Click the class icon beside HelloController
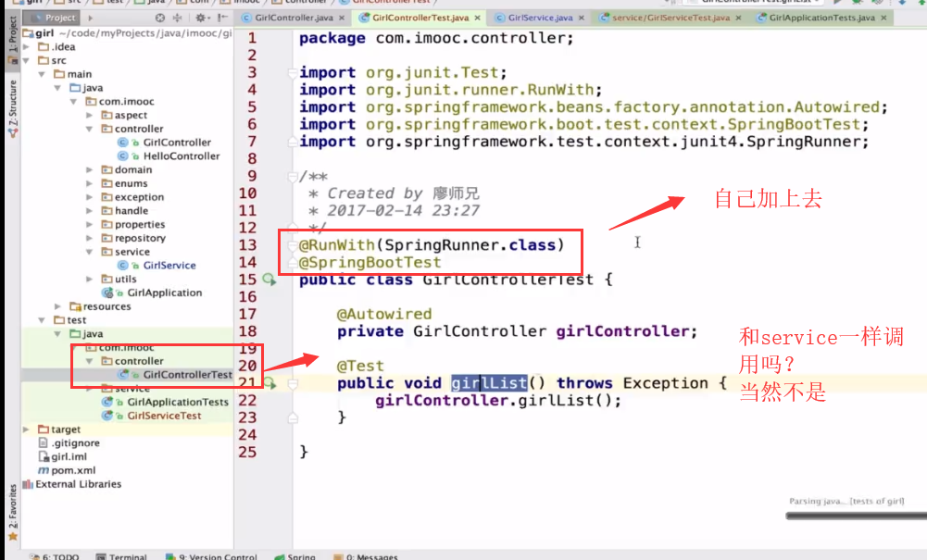This screenshot has width=927, height=560. point(123,156)
